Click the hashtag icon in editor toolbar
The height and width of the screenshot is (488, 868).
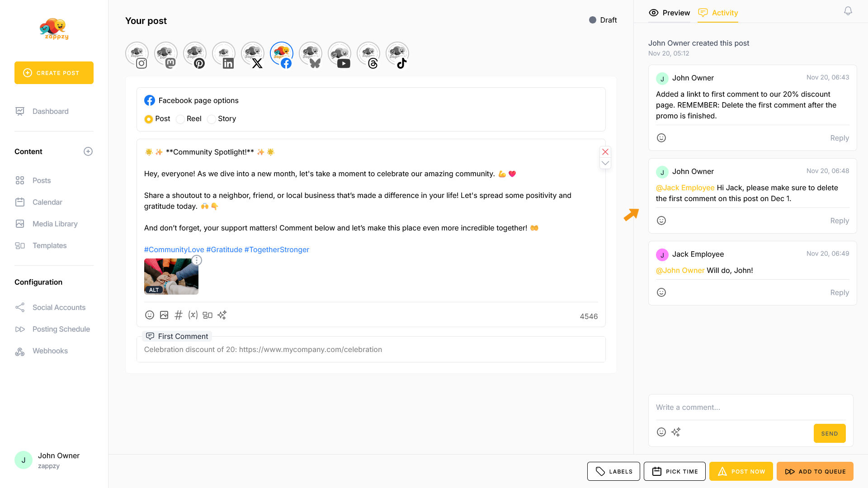click(x=179, y=315)
